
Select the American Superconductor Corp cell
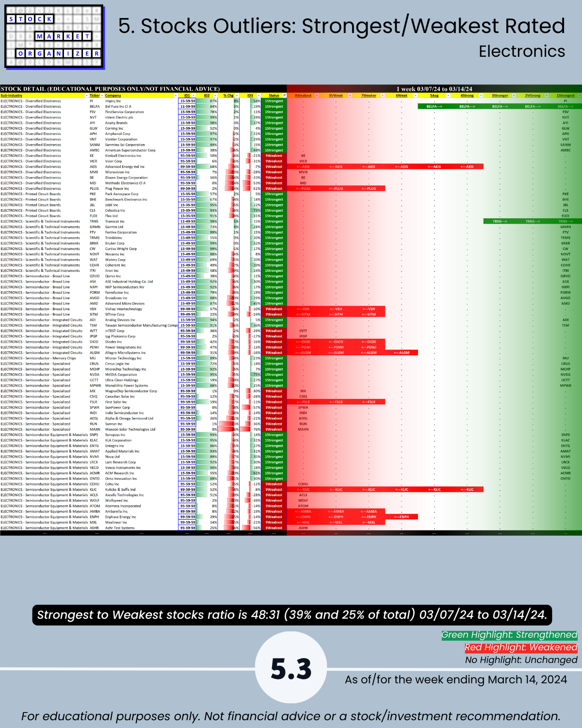[141, 150]
